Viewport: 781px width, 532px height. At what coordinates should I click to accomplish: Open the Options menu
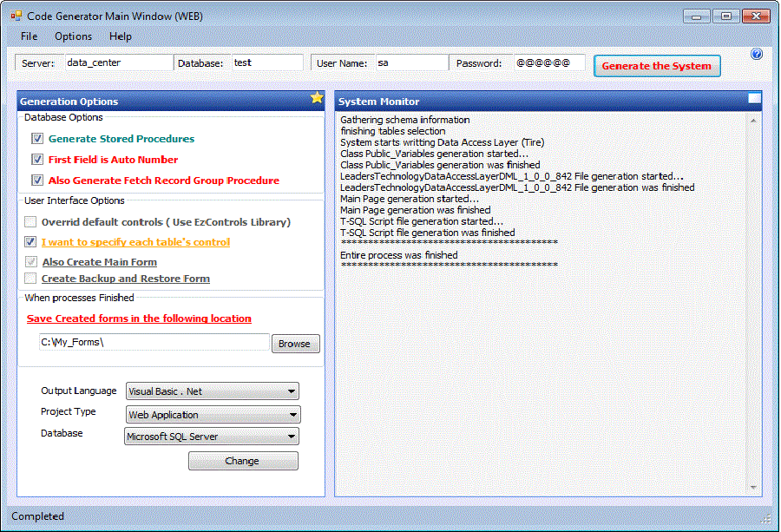coord(73,36)
